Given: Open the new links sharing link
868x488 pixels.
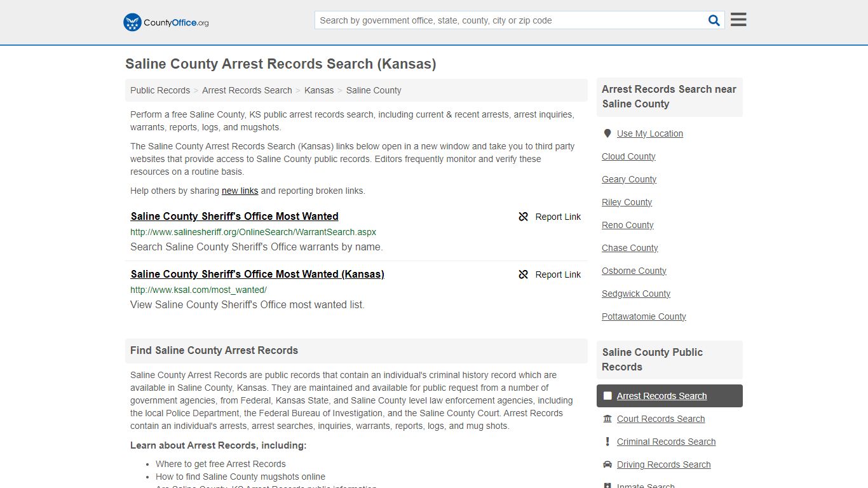Looking at the screenshot, I should (240, 191).
